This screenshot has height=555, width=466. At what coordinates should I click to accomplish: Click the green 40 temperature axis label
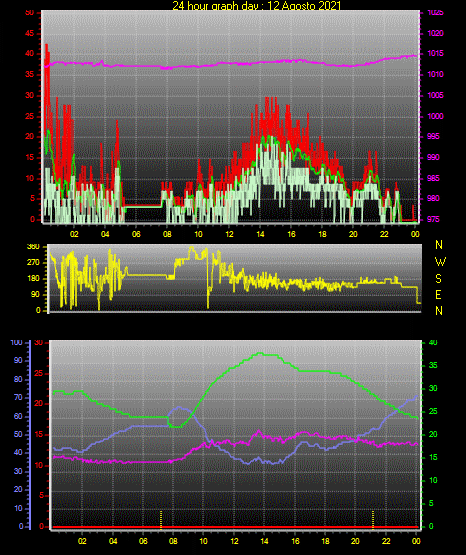coord(433,342)
